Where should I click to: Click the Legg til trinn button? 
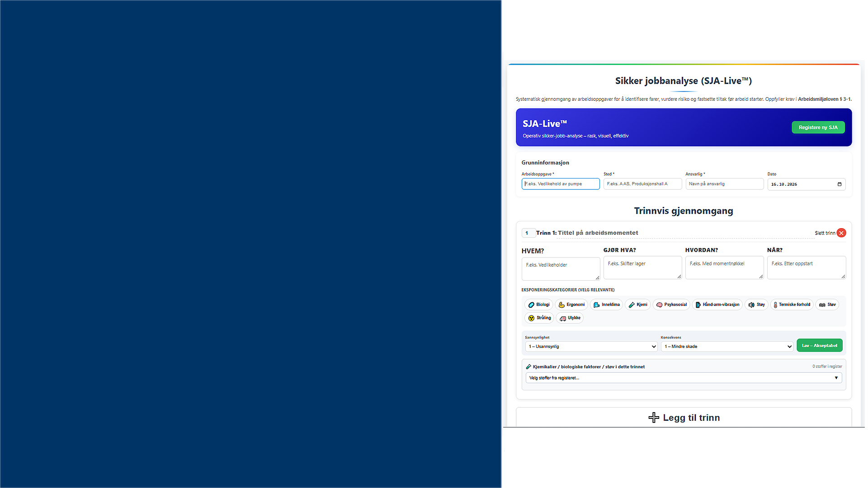tap(684, 418)
